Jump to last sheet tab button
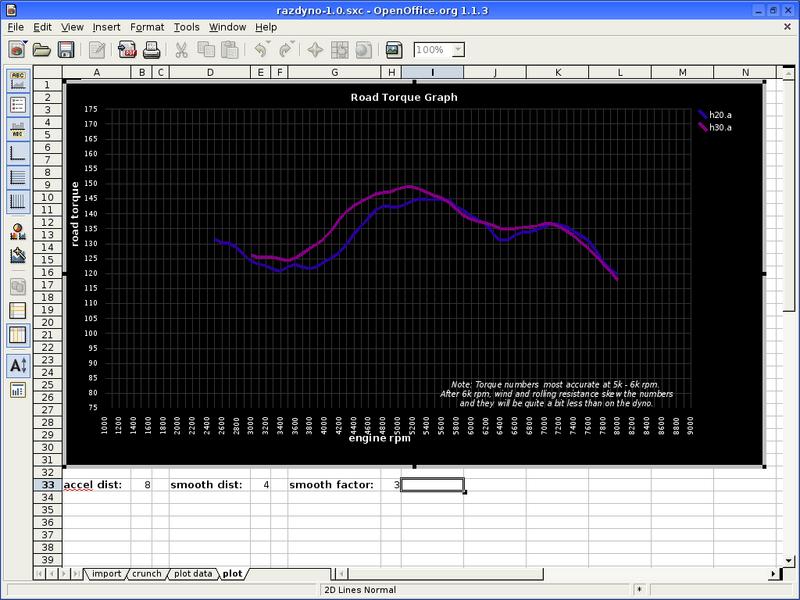 77,574
